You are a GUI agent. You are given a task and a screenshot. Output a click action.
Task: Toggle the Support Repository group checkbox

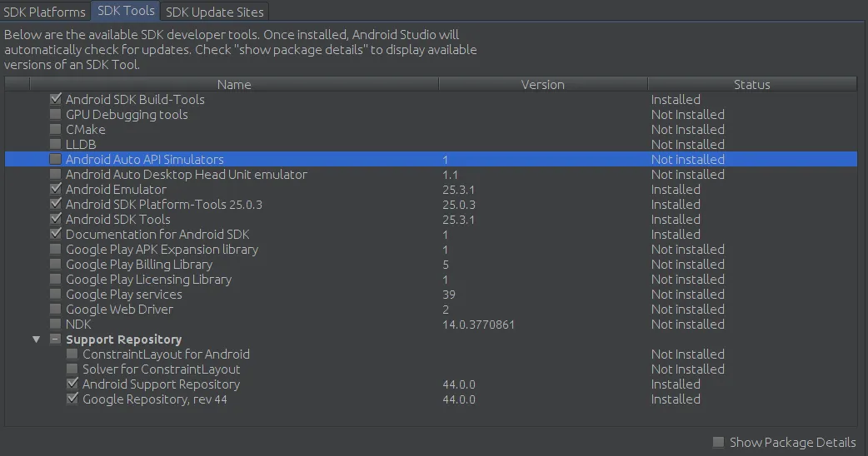[56, 340]
